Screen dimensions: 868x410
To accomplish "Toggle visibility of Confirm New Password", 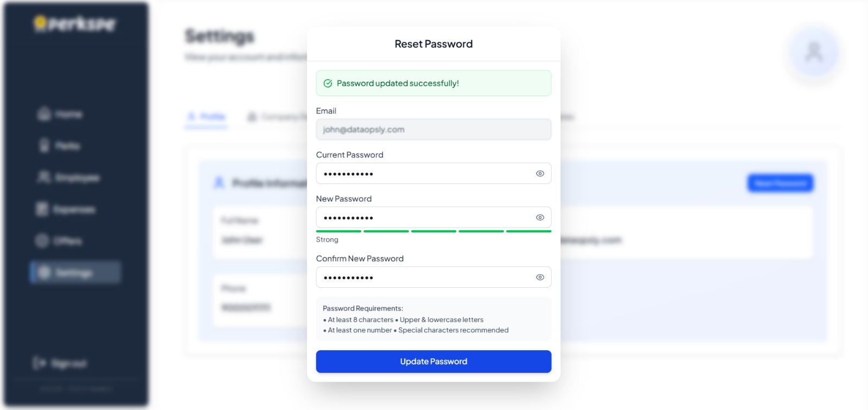I will [x=540, y=277].
